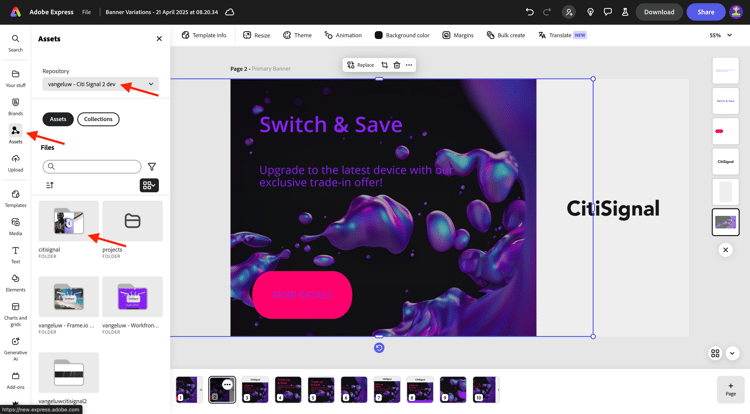Open the Templates panel
The width and height of the screenshot is (750, 414).
(15, 198)
